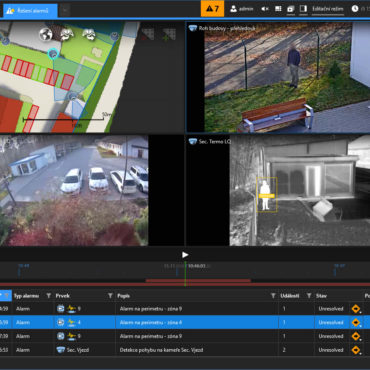Open the Prvek column filter
370x370 pixels.
[x=110, y=296]
